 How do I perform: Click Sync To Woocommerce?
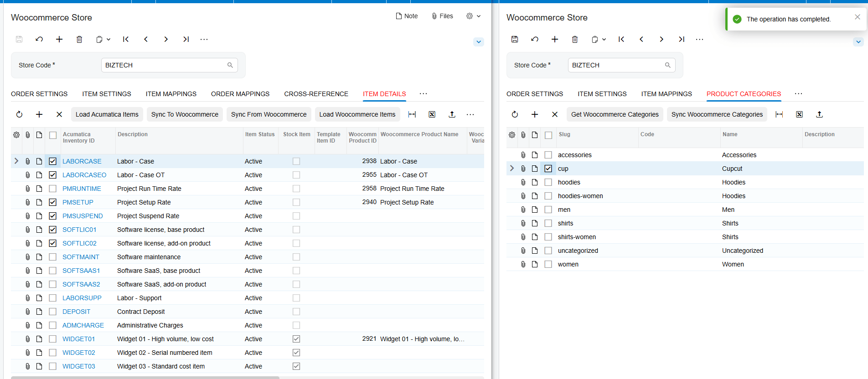185,114
